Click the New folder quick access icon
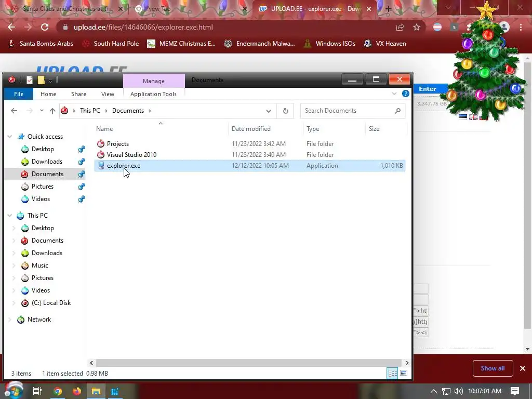 [x=41, y=80]
